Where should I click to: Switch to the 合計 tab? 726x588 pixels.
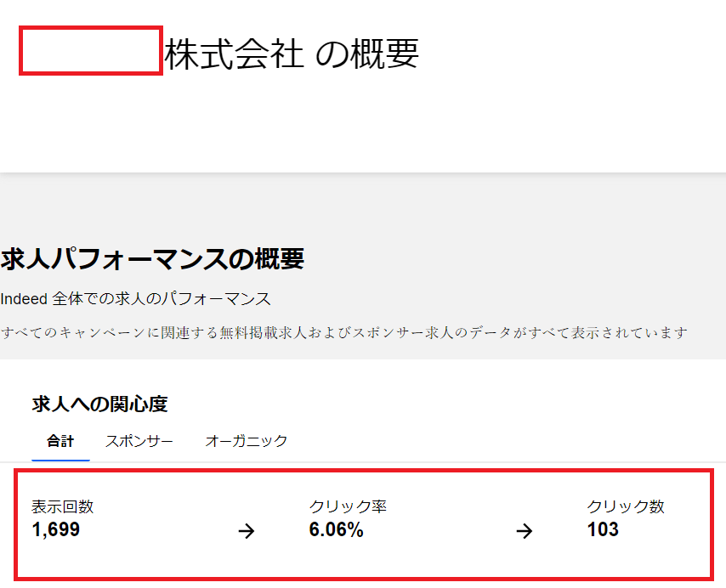click(60, 441)
